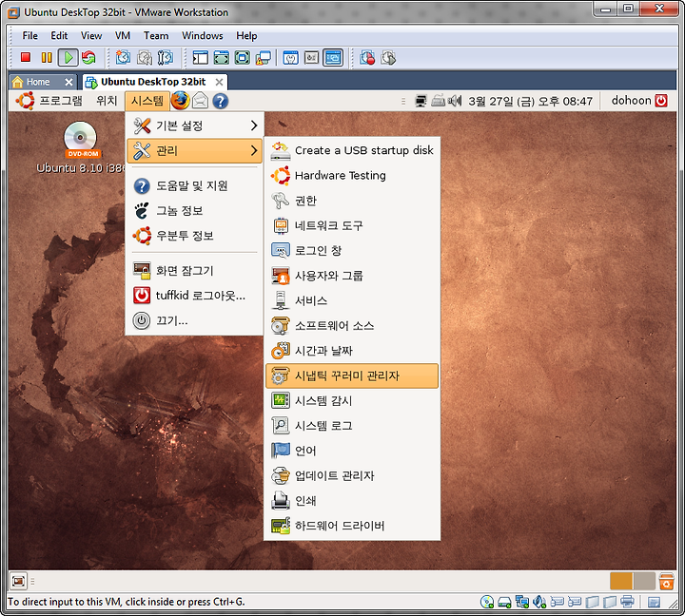Open the 프로그램 menu
685x616 pixels.
[x=61, y=101]
